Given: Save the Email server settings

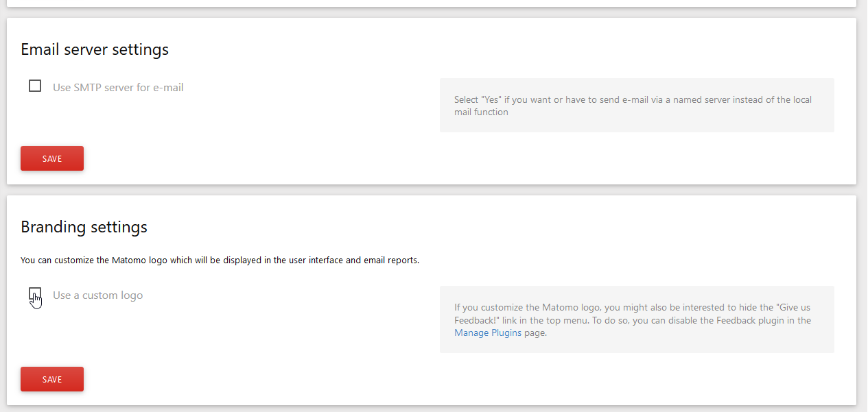Looking at the screenshot, I should coord(52,158).
